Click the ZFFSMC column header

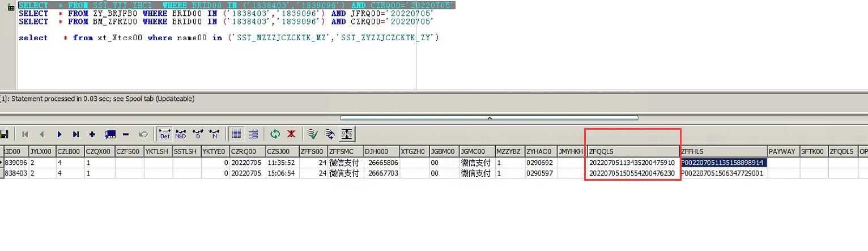pos(345,152)
